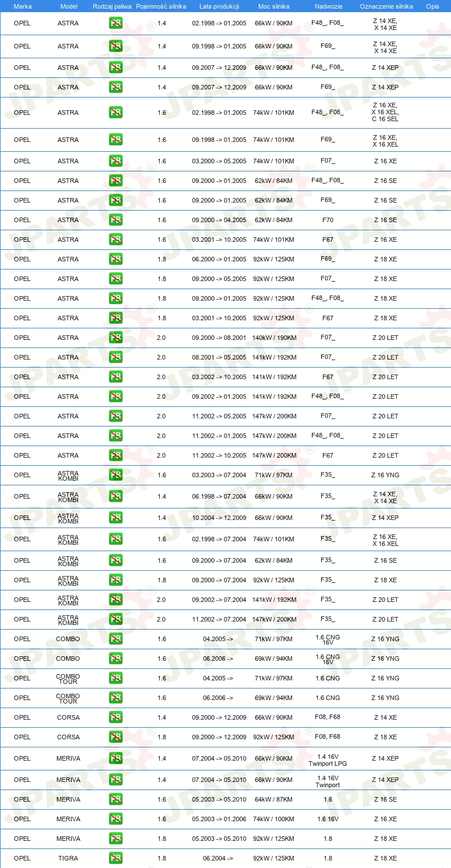Click the '02.1998 -> 07.2004' production cell
The image size is (451, 868).
pyautogui.click(x=219, y=539)
